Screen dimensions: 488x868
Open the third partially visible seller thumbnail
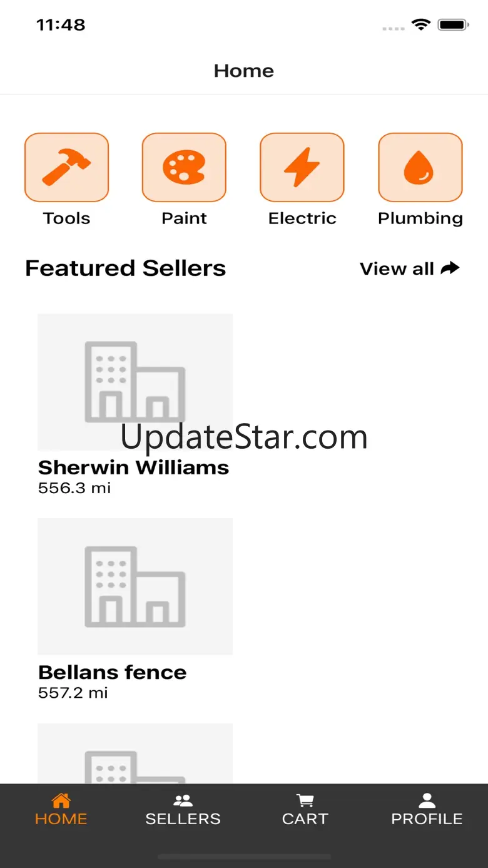click(135, 753)
